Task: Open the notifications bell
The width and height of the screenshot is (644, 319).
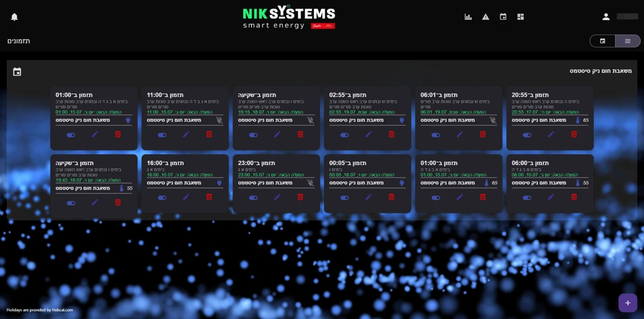Action: click(14, 17)
